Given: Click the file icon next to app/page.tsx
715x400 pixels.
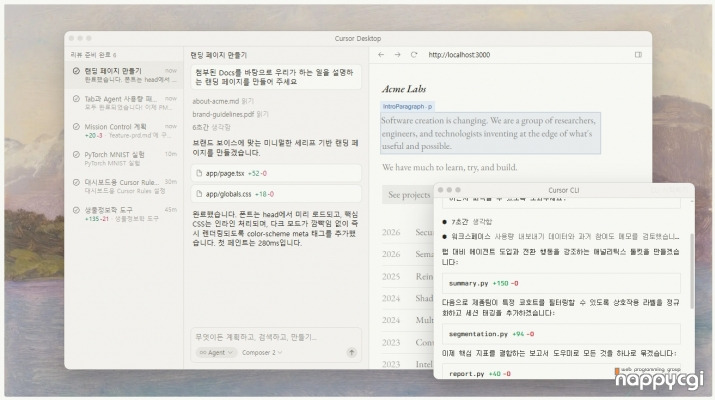Looking at the screenshot, I should tap(199, 173).
